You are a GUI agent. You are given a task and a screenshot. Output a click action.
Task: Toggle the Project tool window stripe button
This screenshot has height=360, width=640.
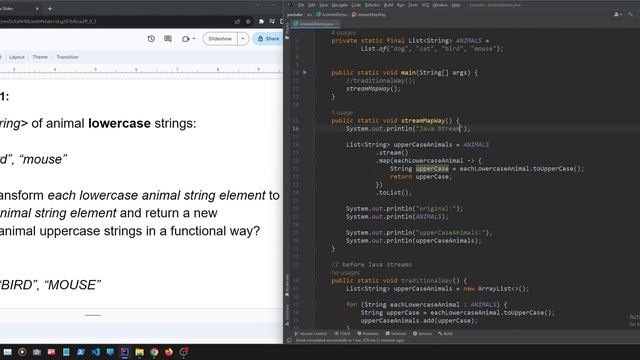pos(287,31)
